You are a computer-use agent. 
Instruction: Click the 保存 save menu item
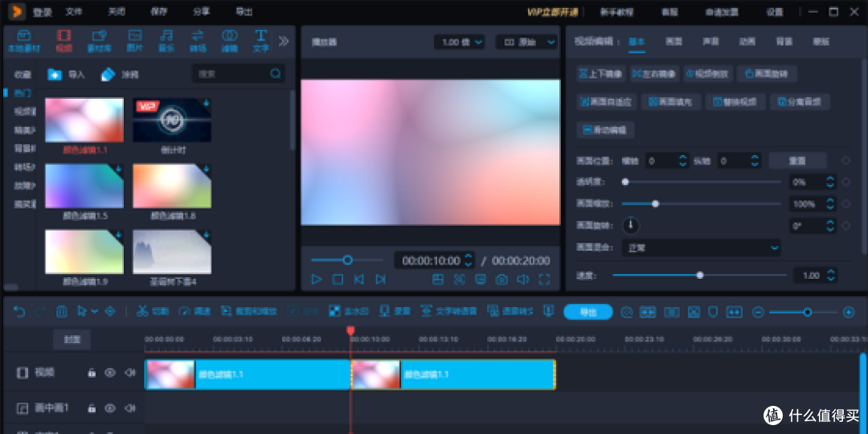click(x=158, y=11)
